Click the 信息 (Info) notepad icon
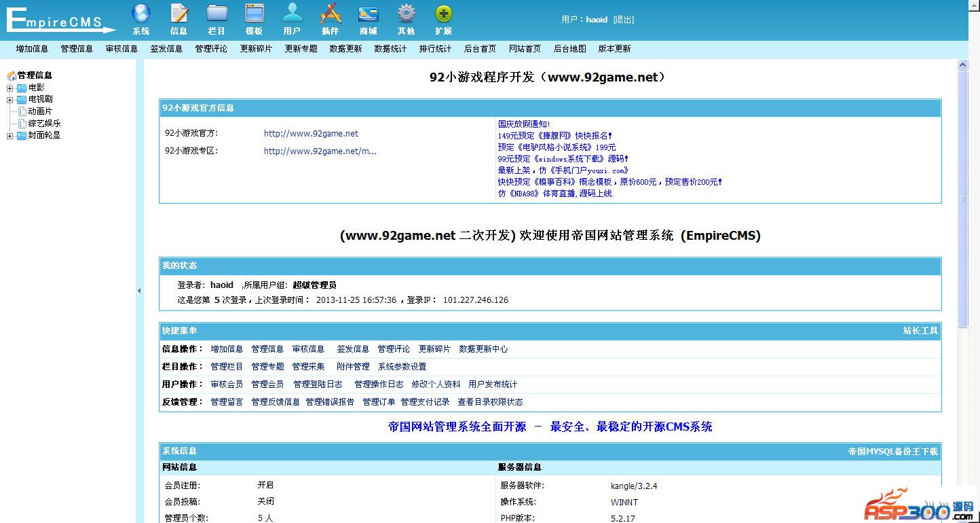 point(179,14)
